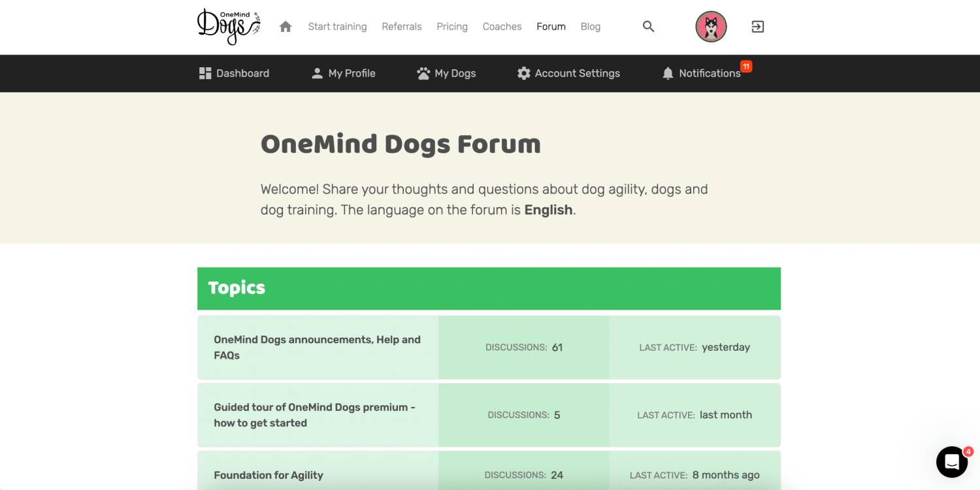
Task: Click the log out exit icon
Action: click(x=757, y=27)
